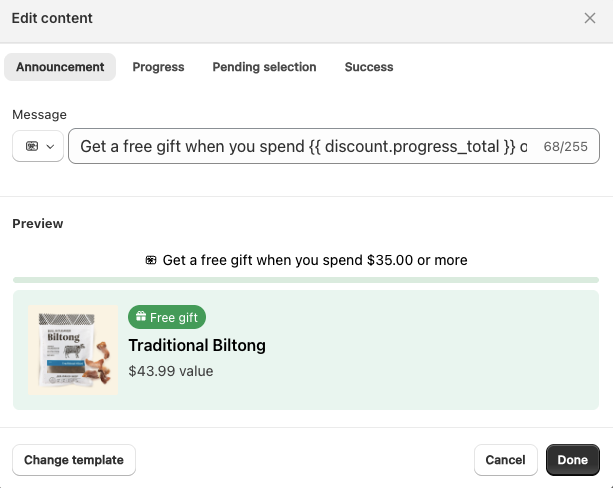Confirm changes with the Done button
613x488 pixels.
pyautogui.click(x=573, y=460)
